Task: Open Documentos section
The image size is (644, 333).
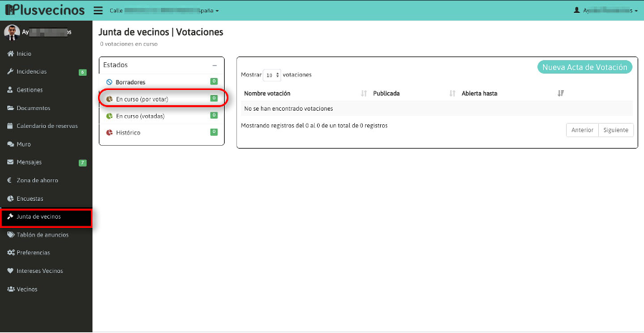Action: [x=46, y=108]
